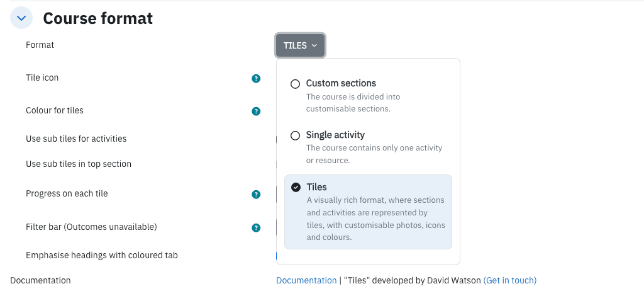Select the Single activity radio option
Screen dimensions: 644x296
tap(296, 135)
